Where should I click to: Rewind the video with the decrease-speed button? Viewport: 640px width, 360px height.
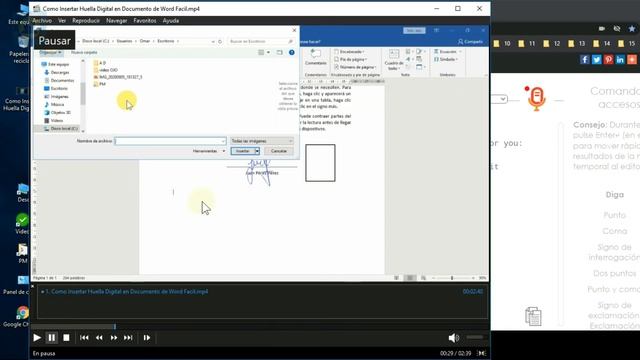[99, 338]
